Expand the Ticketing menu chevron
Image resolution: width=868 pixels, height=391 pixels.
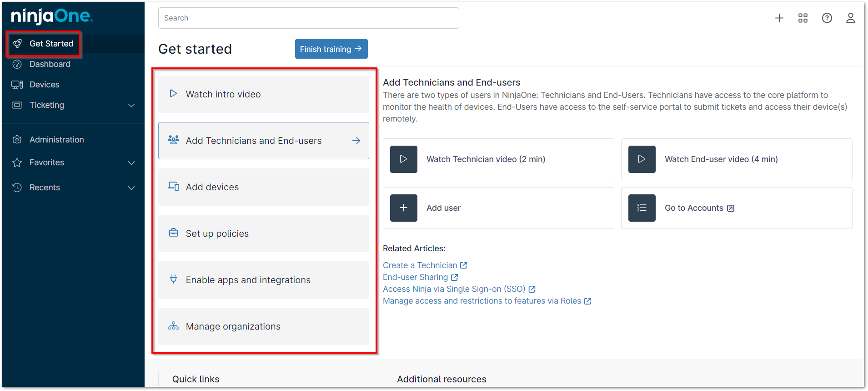pyautogui.click(x=131, y=106)
